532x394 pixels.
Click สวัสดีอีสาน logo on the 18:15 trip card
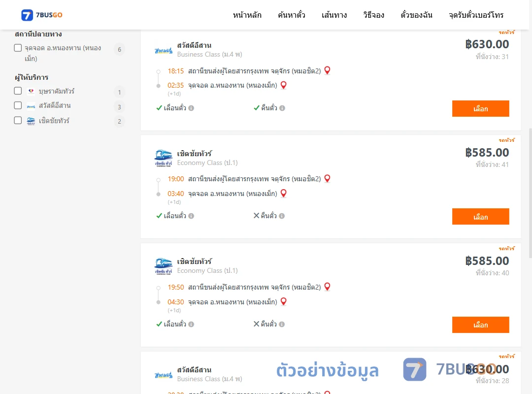pyautogui.click(x=164, y=51)
